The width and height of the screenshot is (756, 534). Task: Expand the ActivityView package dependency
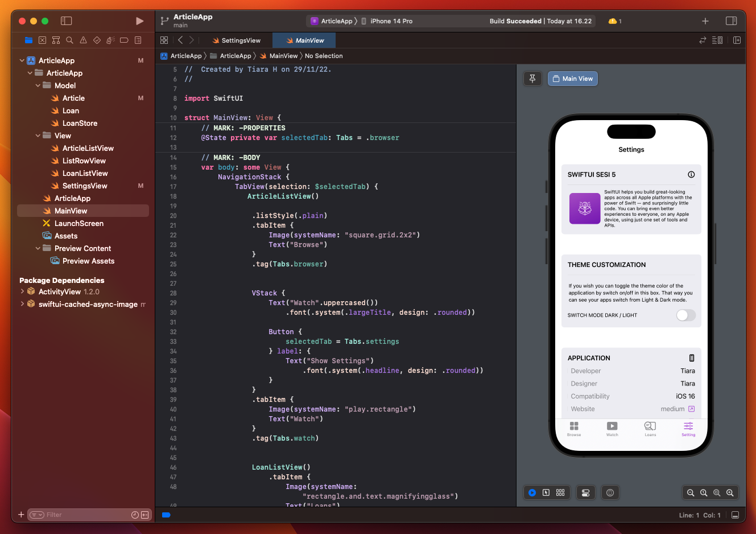pyautogui.click(x=23, y=291)
